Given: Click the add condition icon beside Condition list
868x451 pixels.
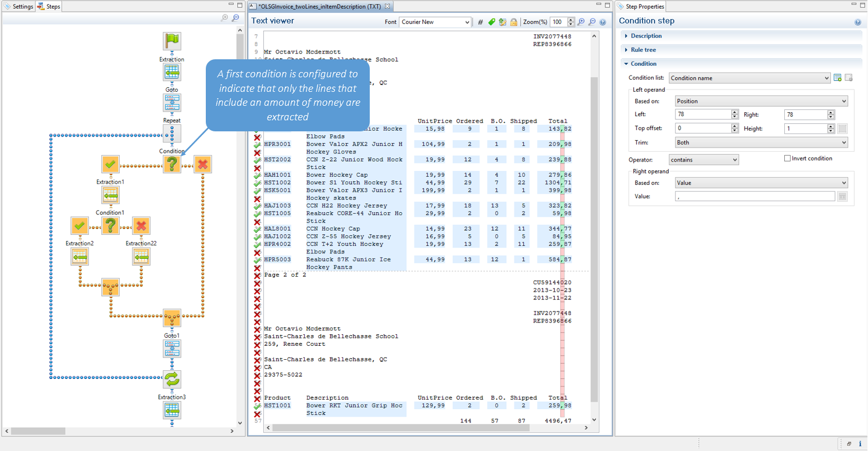Looking at the screenshot, I should (x=838, y=78).
